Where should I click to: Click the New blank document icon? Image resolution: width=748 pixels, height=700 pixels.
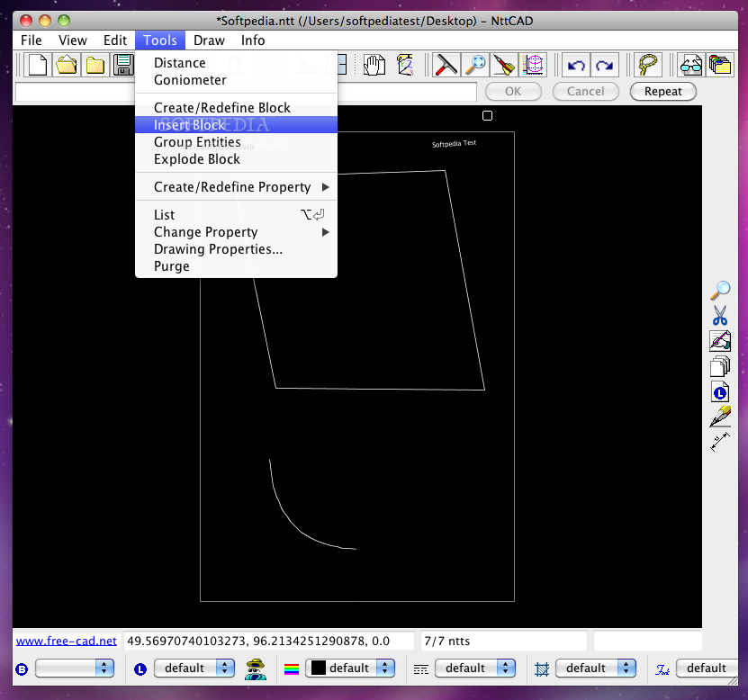[38, 65]
